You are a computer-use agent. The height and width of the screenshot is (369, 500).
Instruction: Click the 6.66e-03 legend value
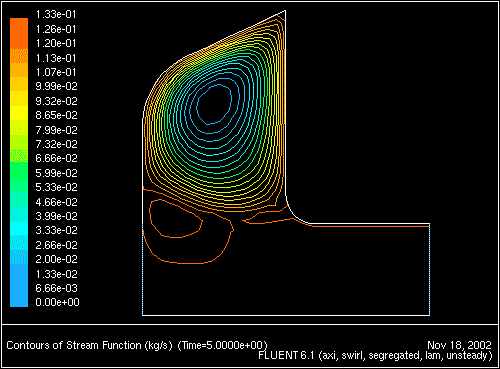[56, 288]
